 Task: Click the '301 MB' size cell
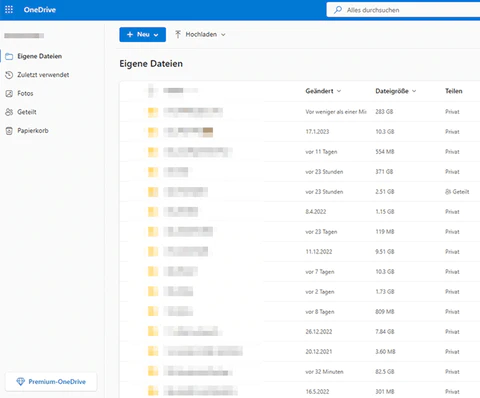385,392
